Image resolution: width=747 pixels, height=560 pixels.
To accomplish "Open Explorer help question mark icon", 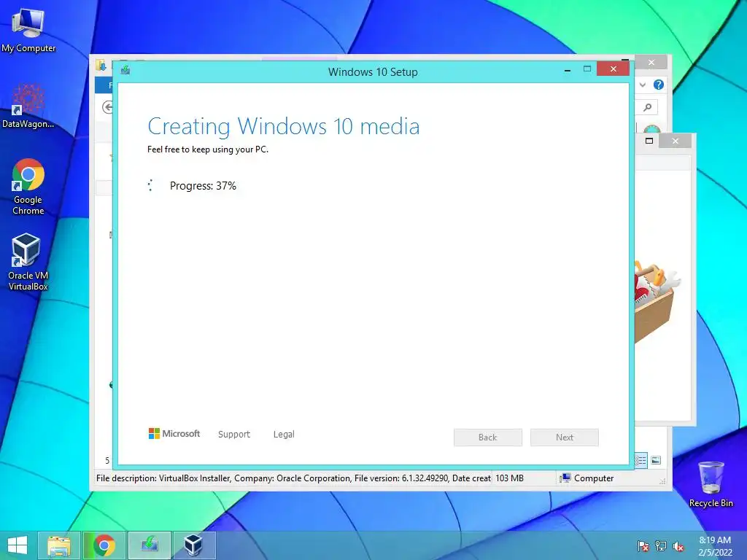I will click(x=659, y=85).
